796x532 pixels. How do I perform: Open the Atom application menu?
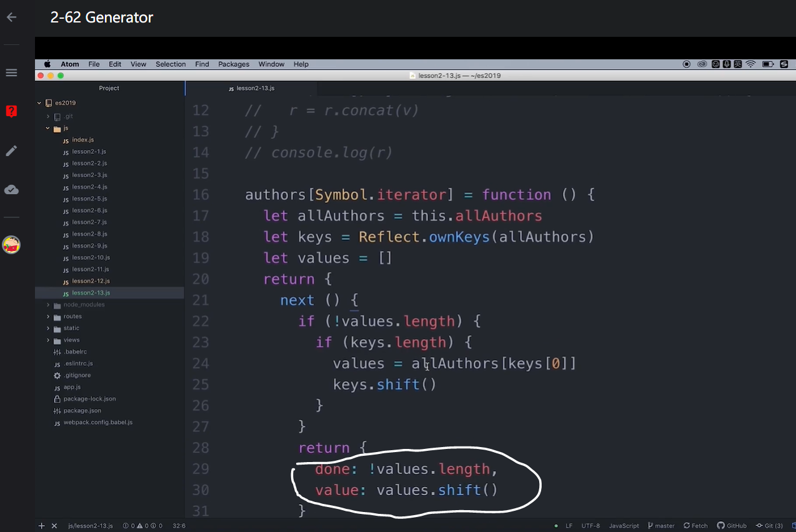click(x=70, y=64)
